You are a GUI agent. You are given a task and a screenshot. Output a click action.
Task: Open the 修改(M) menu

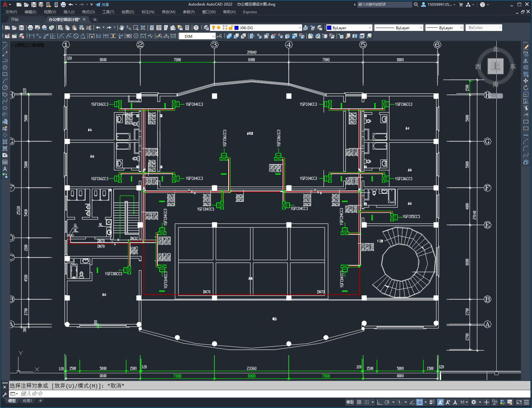pyautogui.click(x=168, y=12)
